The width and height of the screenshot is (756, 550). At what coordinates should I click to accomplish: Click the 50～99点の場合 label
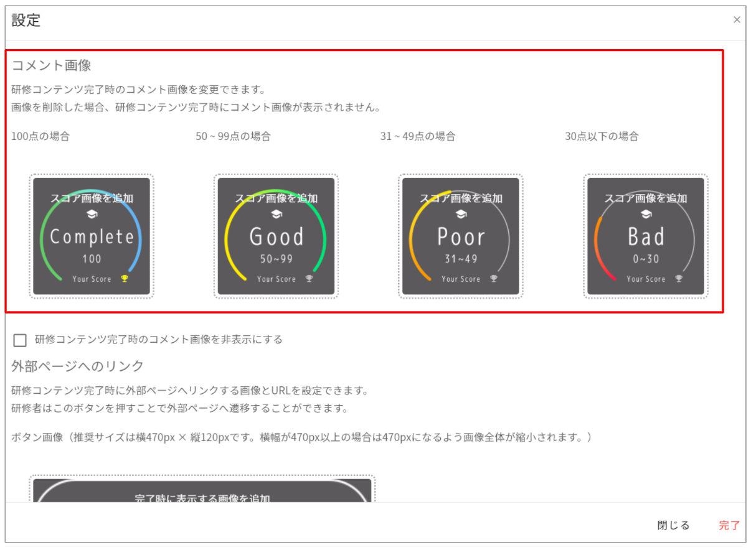click(x=233, y=136)
